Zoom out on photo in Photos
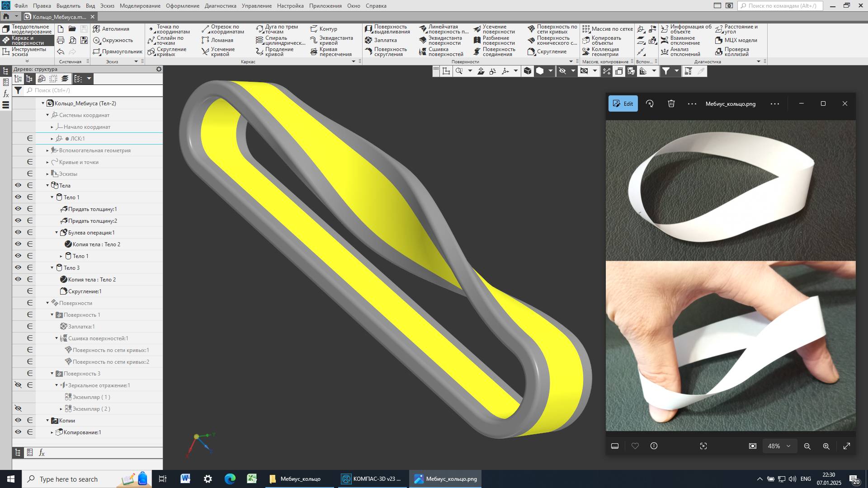Image resolution: width=868 pixels, height=488 pixels. 807,446
